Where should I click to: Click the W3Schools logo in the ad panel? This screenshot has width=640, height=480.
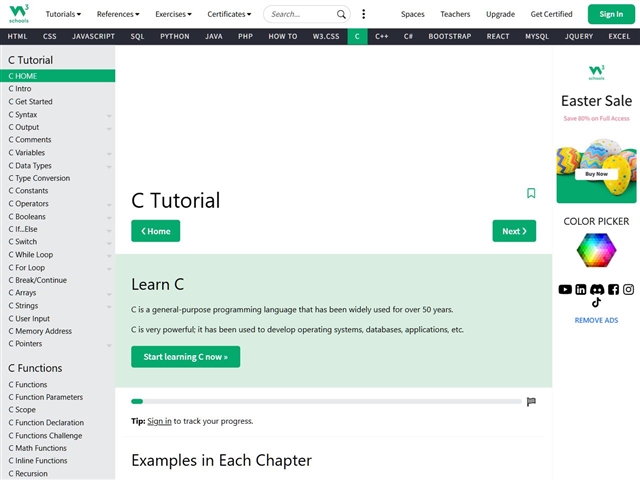(x=596, y=72)
